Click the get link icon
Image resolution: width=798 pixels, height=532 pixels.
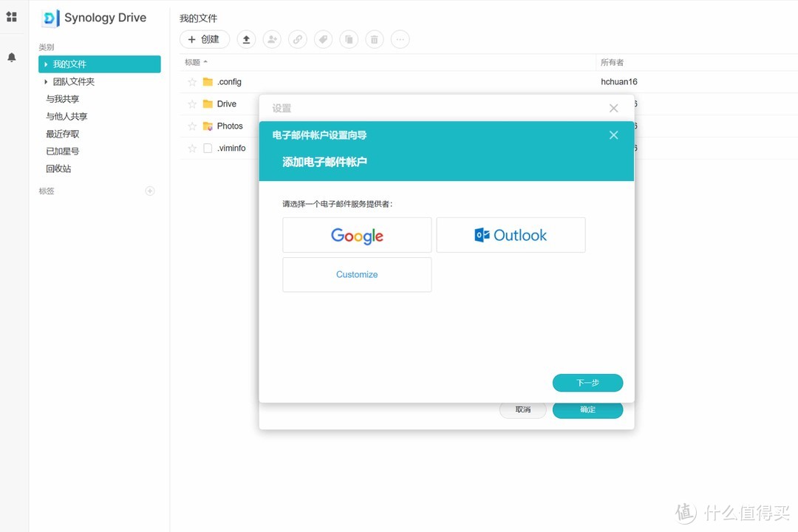(298, 39)
